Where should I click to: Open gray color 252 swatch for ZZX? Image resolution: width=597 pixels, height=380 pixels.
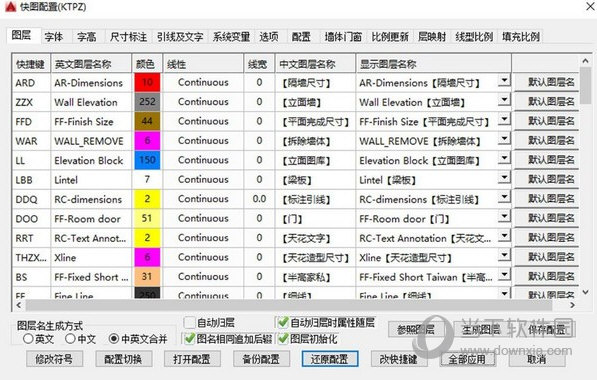(x=147, y=102)
